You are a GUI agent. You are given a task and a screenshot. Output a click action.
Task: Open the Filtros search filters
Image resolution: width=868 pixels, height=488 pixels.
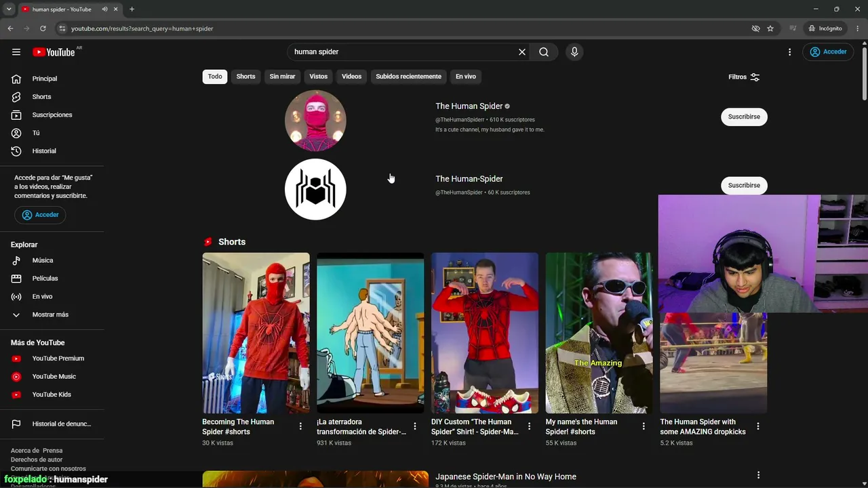pyautogui.click(x=744, y=77)
